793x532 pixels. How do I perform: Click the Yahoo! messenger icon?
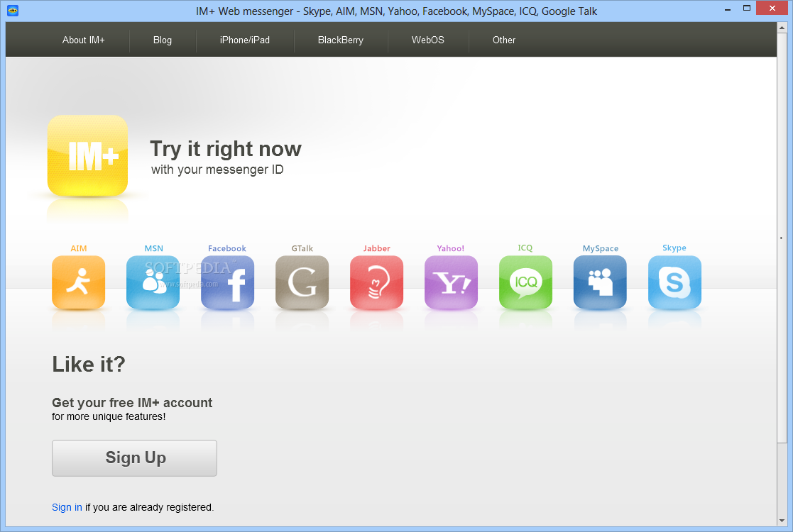tap(451, 282)
